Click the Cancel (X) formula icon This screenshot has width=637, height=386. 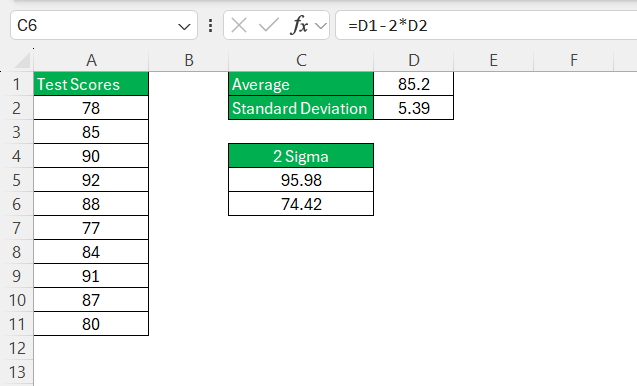pos(238,26)
